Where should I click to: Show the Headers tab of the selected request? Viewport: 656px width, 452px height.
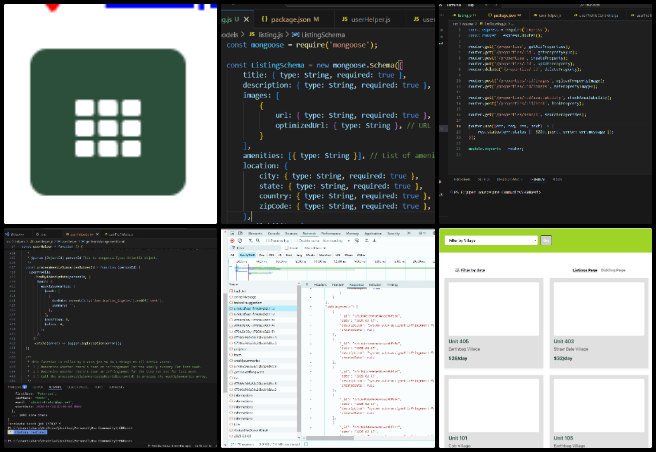320,285
